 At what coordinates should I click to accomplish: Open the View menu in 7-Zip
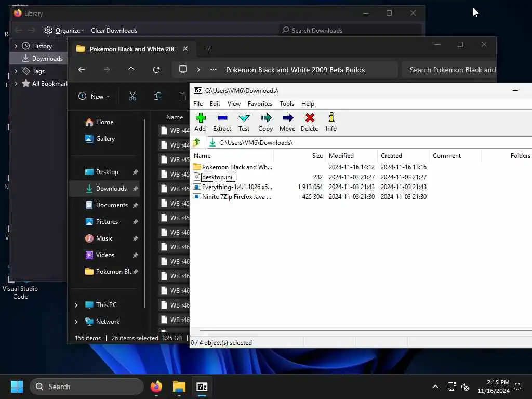(x=234, y=104)
